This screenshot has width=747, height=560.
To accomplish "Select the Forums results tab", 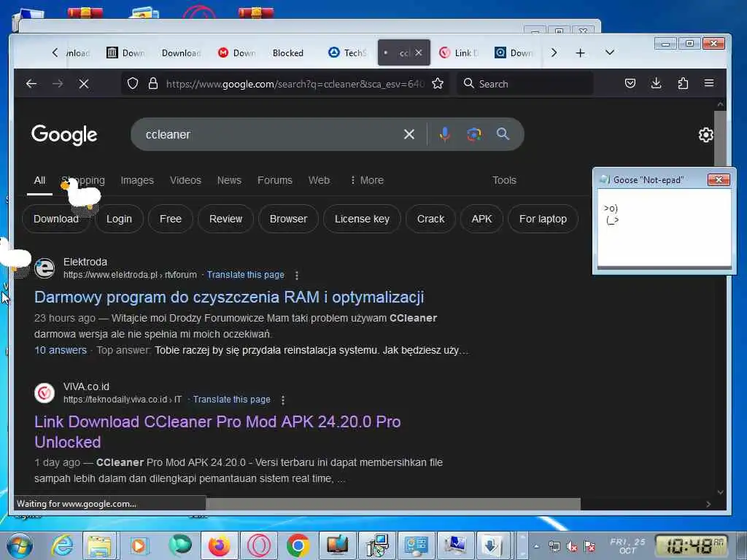I will 275,181.
